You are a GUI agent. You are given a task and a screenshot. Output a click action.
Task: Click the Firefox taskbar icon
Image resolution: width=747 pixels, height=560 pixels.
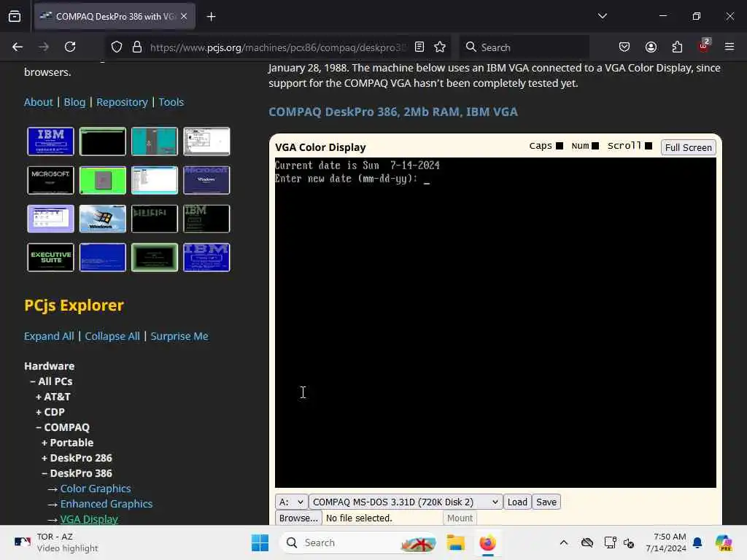[487, 542]
